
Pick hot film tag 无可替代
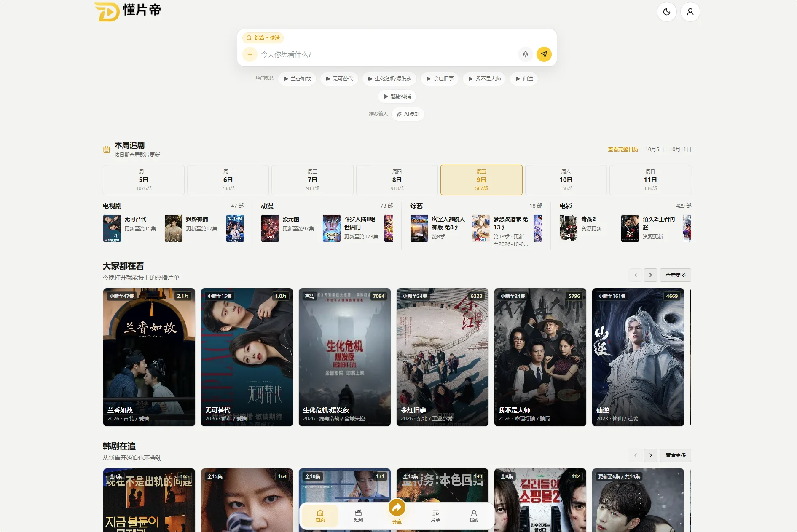[339, 79]
